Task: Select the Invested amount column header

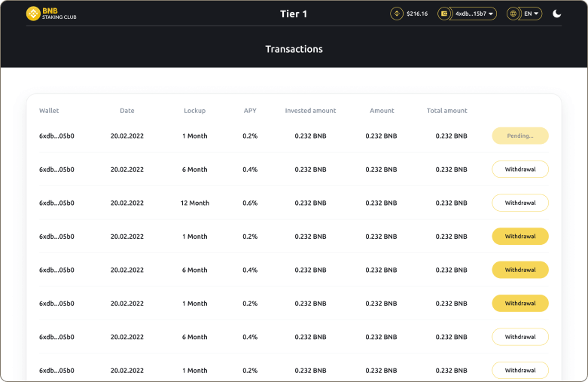Action: tap(310, 111)
